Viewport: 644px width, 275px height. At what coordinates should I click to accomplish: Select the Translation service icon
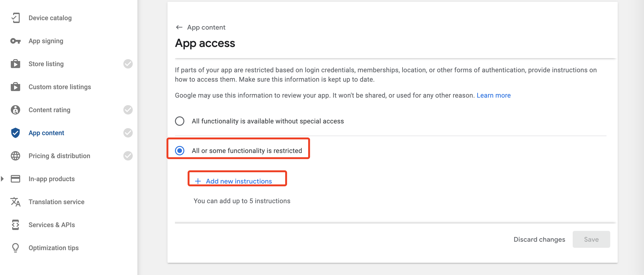point(15,202)
